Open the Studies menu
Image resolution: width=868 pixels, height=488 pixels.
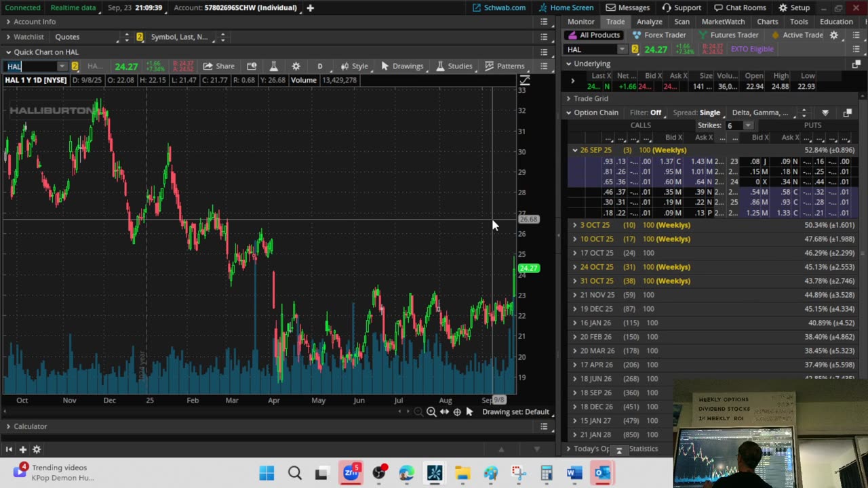[454, 66]
